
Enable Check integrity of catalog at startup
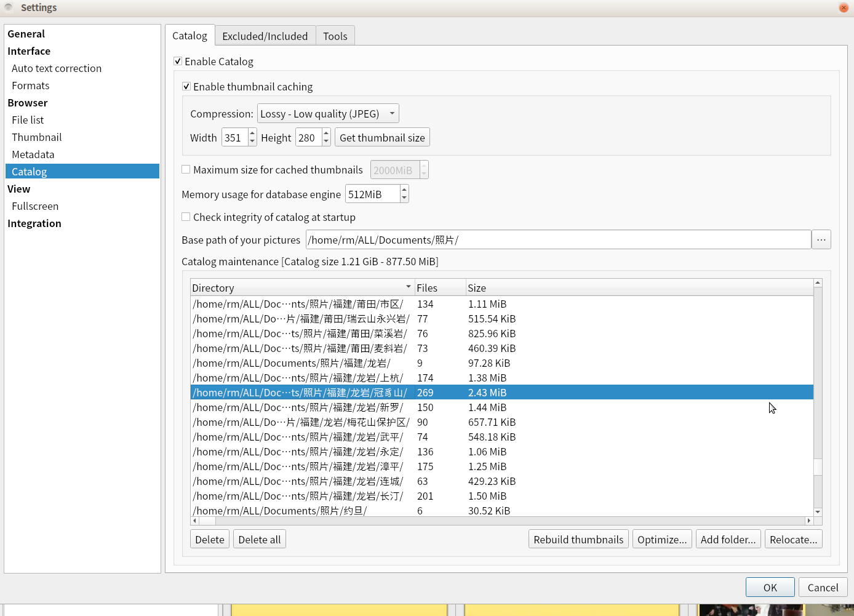pyautogui.click(x=186, y=217)
